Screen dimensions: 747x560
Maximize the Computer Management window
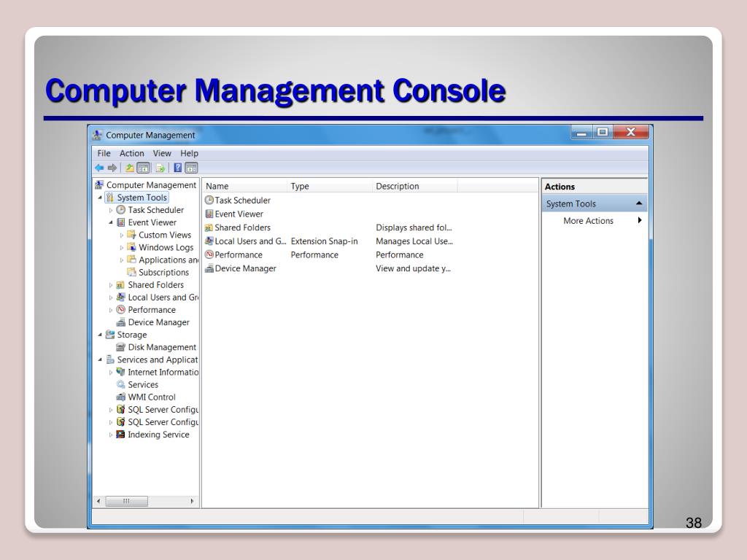[x=603, y=133]
